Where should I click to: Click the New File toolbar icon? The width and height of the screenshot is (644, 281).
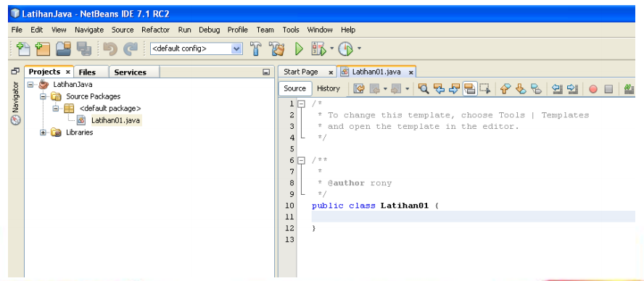tap(23, 49)
